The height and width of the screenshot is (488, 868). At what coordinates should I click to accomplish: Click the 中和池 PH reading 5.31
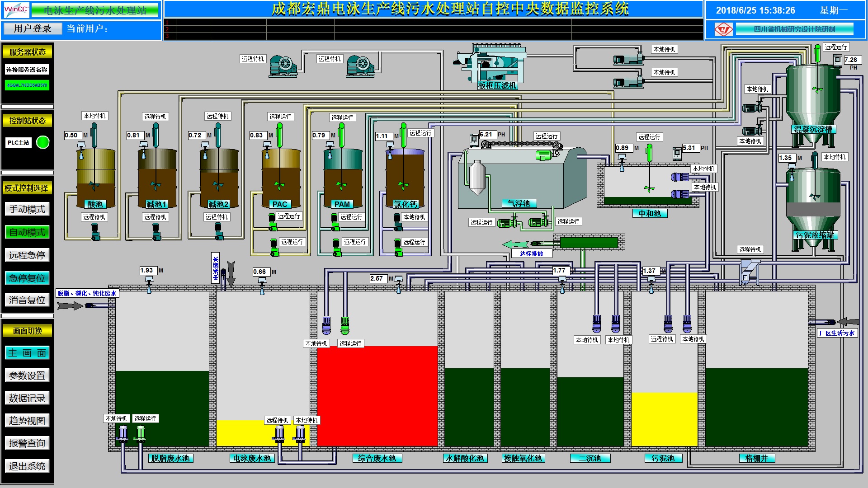tap(691, 148)
